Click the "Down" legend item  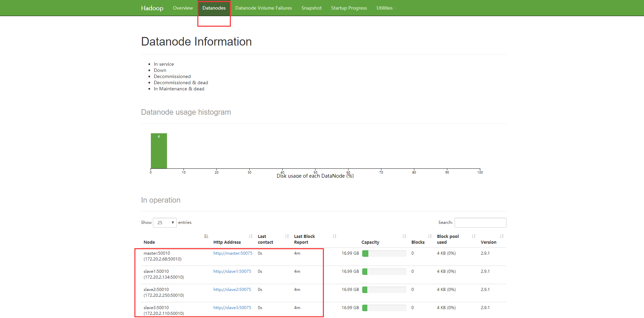point(160,70)
